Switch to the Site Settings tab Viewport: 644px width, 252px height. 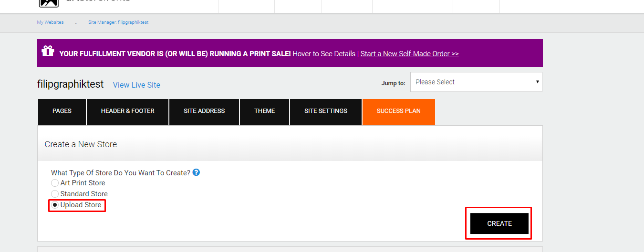click(x=326, y=111)
